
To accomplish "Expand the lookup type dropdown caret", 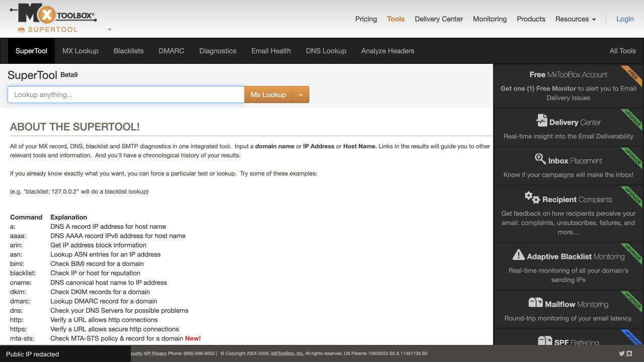I will coord(301,95).
